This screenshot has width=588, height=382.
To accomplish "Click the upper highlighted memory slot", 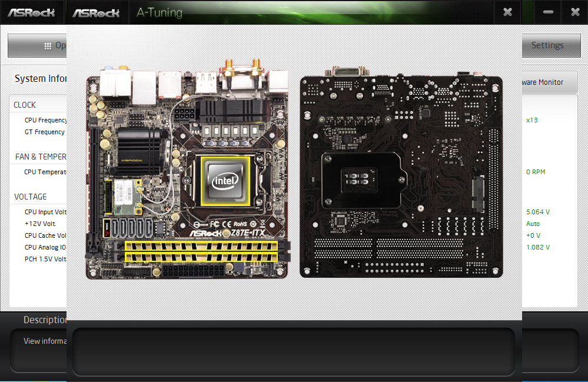I will click(x=201, y=246).
